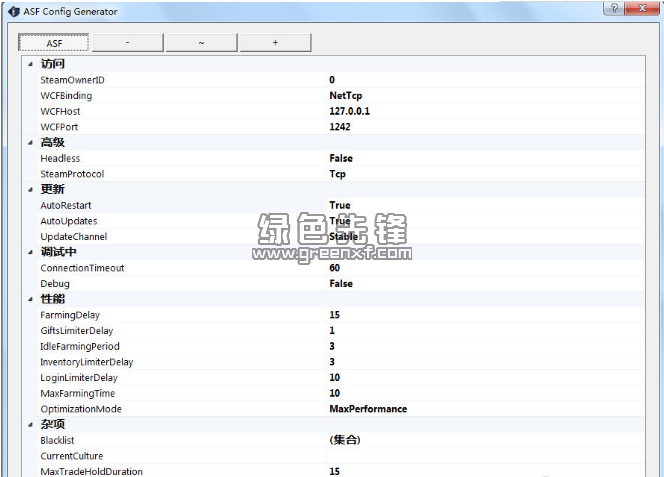Click the minus (-) tab button
The width and height of the screenshot is (664, 477).
(x=127, y=43)
